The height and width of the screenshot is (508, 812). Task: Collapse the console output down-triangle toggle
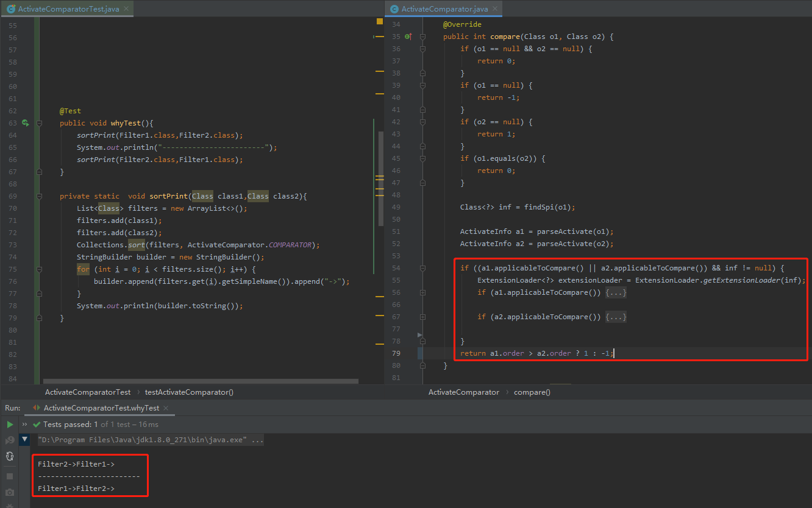tap(24, 439)
